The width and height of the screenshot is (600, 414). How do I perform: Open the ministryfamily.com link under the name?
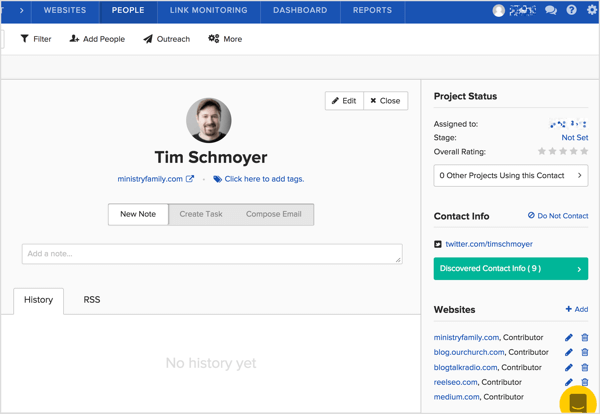point(150,179)
